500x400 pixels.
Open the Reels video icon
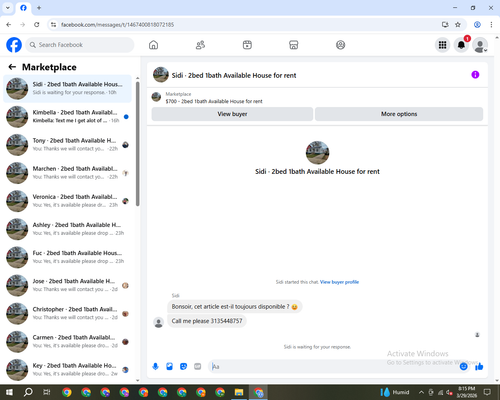247,45
